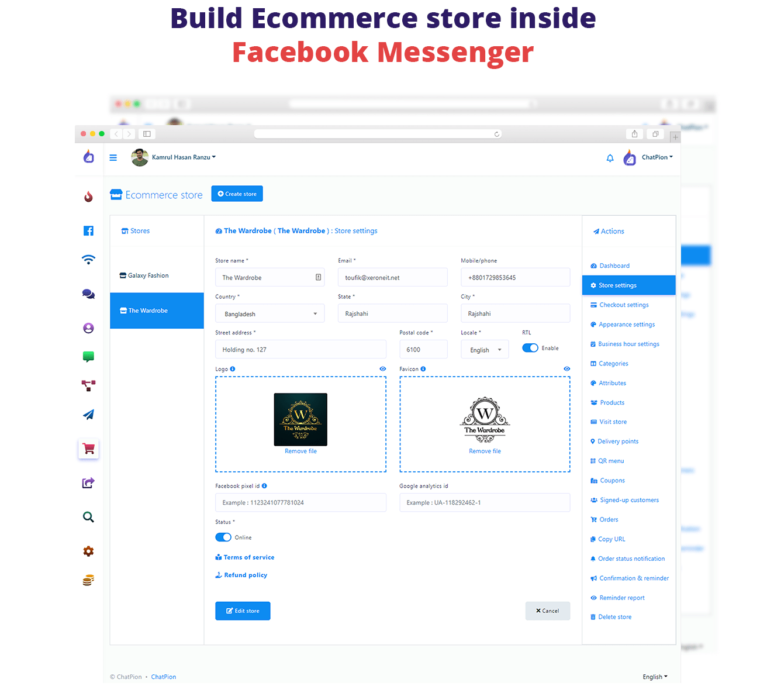Open the wifi broadcast icon in sidebar
The height and width of the screenshot is (700, 760).
click(x=88, y=260)
